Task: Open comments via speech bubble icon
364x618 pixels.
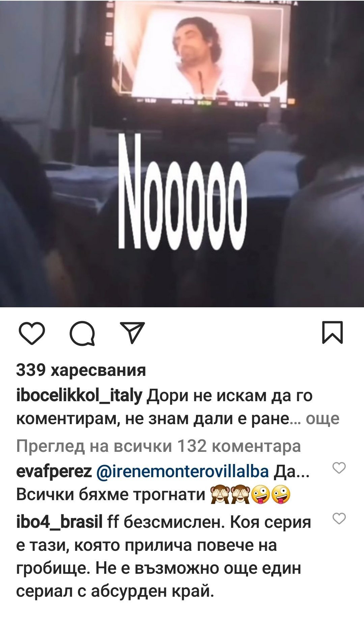Action: click(82, 333)
